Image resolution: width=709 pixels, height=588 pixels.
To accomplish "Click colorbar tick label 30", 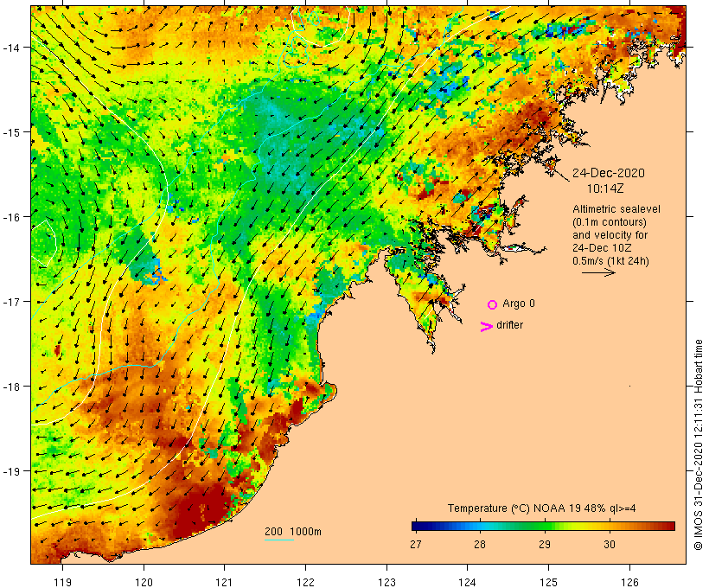I will [609, 544].
